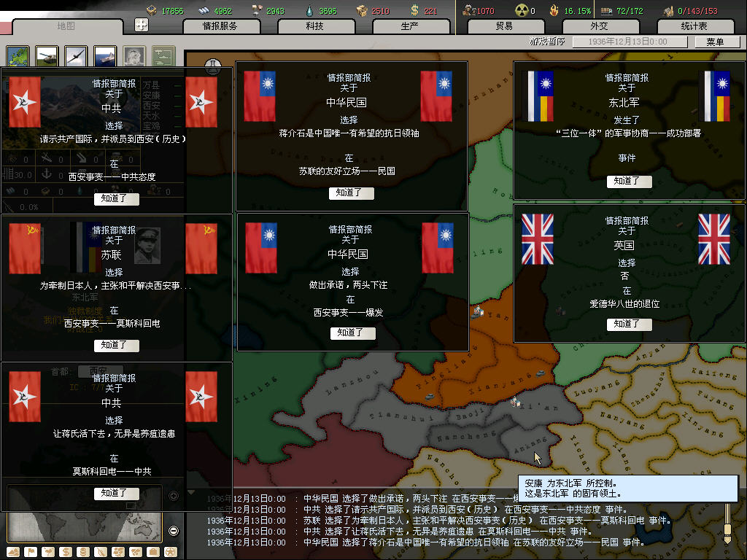Acknowledge the 苏联的友好立场——民国 report
747x560 pixels.
pos(352,192)
